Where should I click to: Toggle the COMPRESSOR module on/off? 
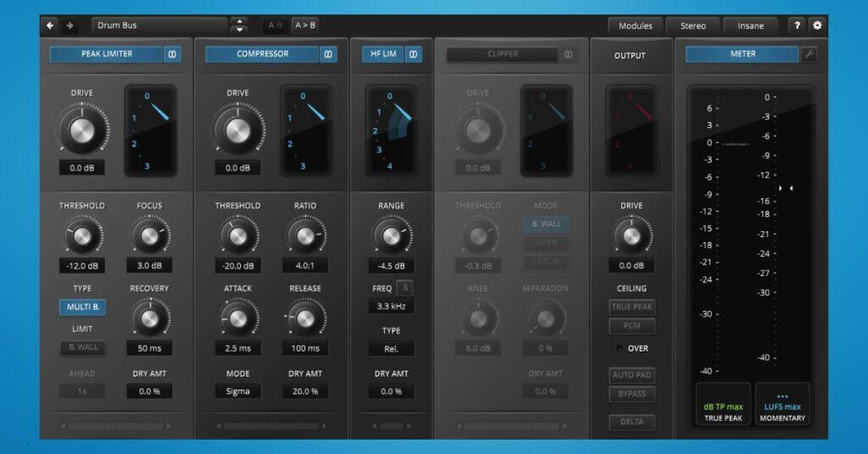(263, 54)
